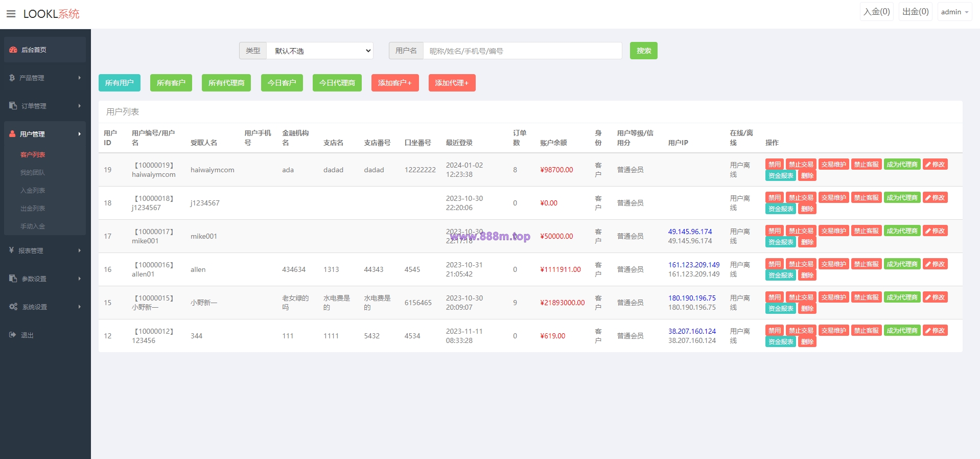Click pencil 修改 for user mike001
Screen dimensions: 980x459
(x=935, y=231)
